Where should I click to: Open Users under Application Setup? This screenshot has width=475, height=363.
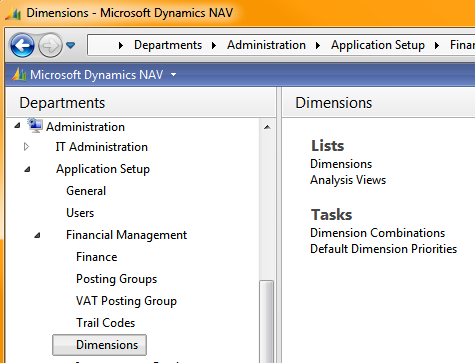tap(80, 213)
